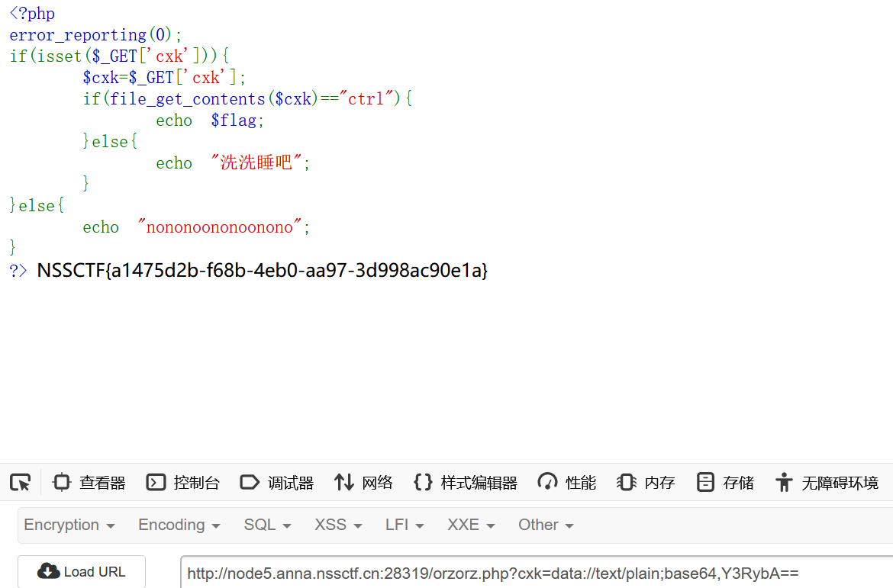This screenshot has height=588, width=893.
Task: Open the SQL dropdown in HackBar
Action: tap(267, 525)
